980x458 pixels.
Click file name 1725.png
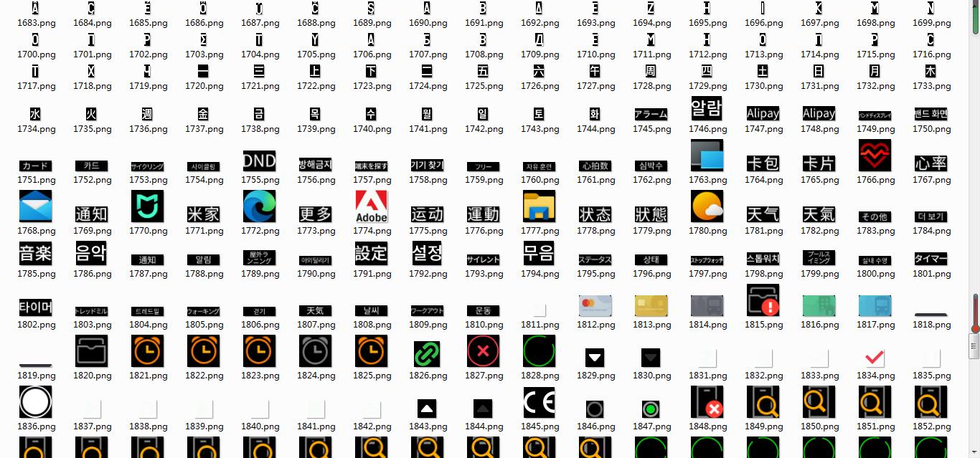pos(484,86)
